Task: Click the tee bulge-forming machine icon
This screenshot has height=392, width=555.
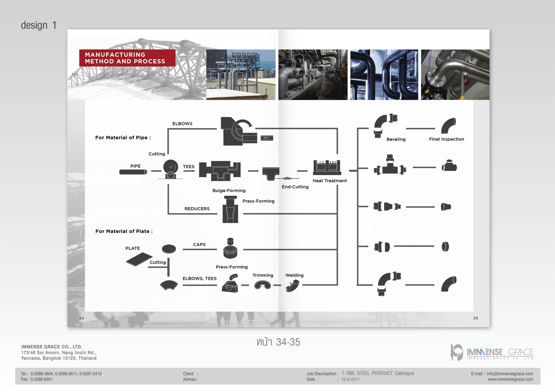Action: (220, 171)
